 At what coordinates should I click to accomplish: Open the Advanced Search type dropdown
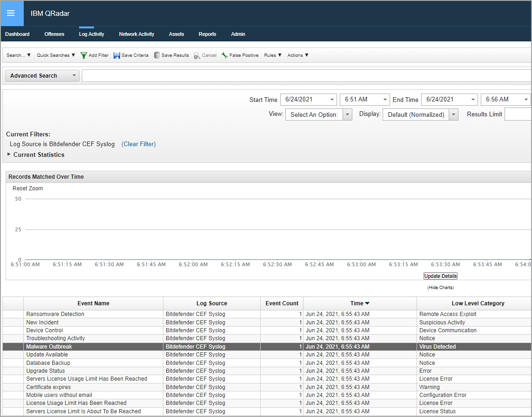click(x=42, y=76)
